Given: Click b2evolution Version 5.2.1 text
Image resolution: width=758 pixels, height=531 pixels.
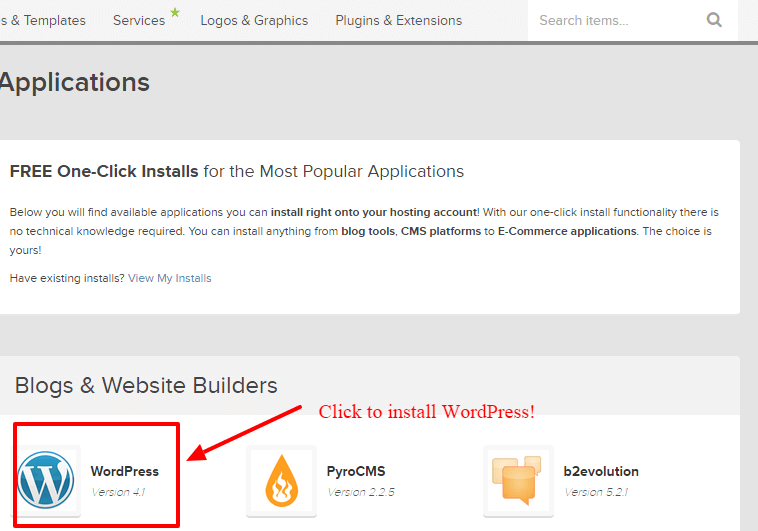Looking at the screenshot, I should (x=596, y=492).
